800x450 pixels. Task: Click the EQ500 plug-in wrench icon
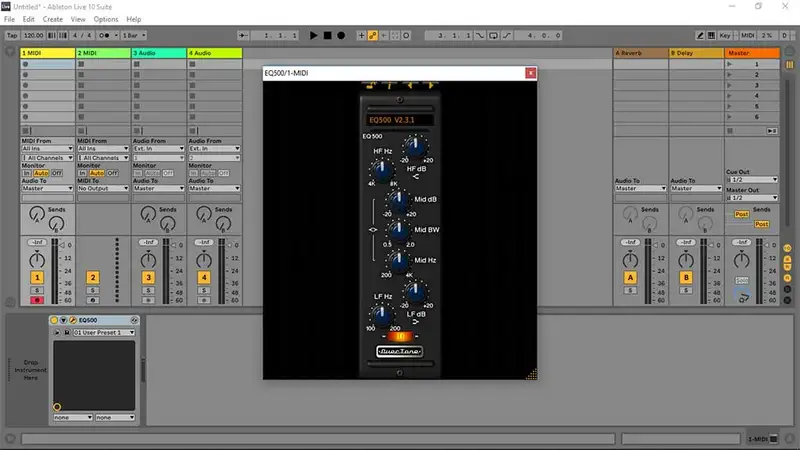coord(72,320)
